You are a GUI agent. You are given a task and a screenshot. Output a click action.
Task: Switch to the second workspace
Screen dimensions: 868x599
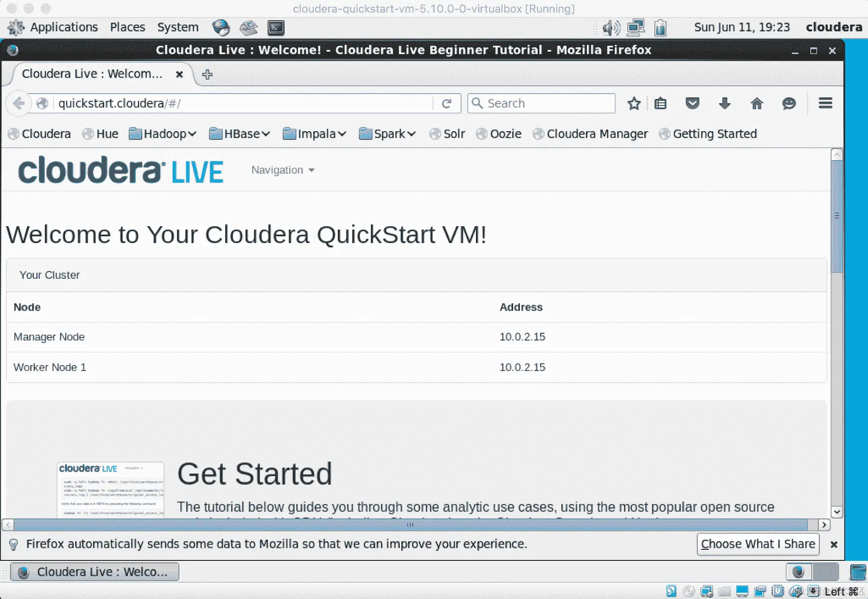click(826, 572)
